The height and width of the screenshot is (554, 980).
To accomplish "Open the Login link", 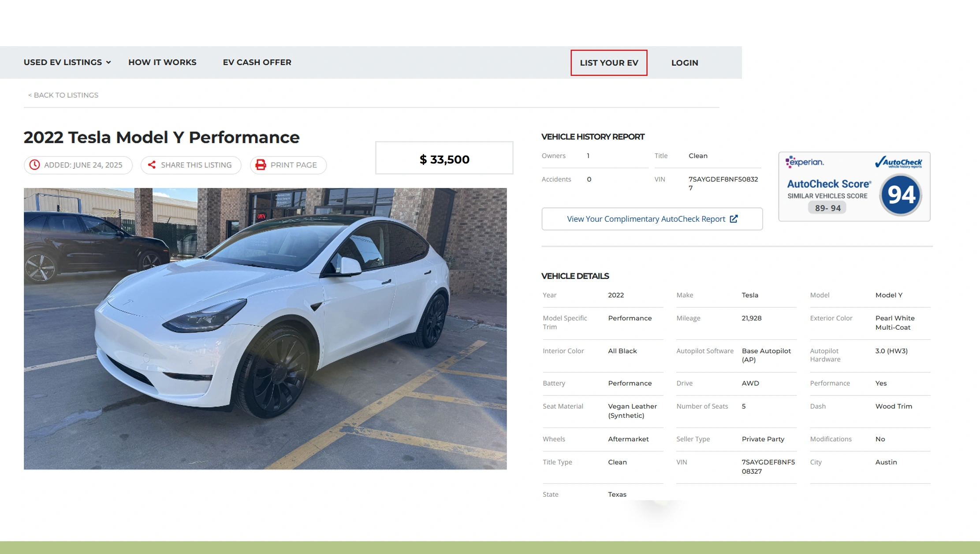I will (x=685, y=63).
